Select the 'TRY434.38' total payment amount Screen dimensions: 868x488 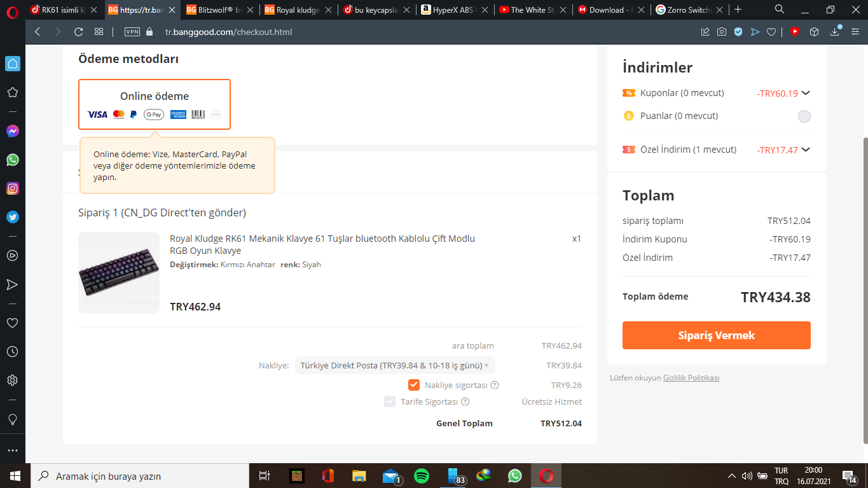(776, 297)
